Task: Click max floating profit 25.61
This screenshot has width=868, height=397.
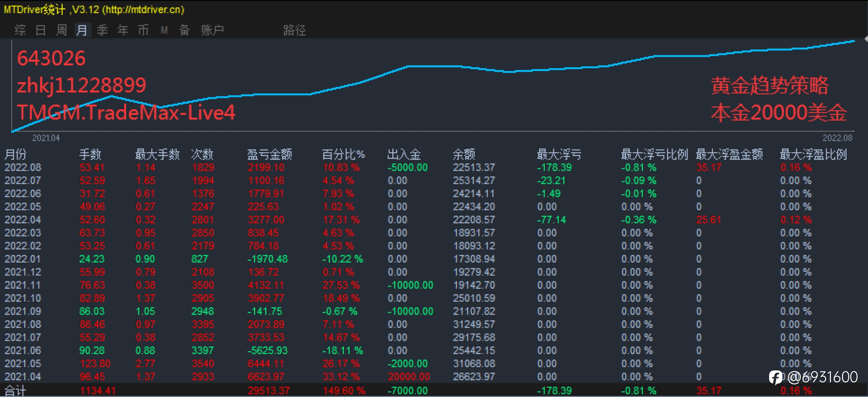Action: click(x=709, y=220)
